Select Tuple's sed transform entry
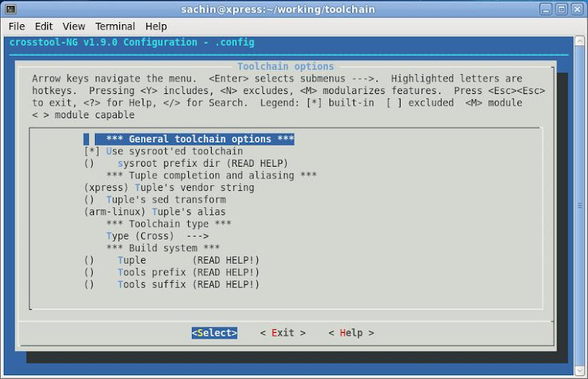 coord(155,200)
